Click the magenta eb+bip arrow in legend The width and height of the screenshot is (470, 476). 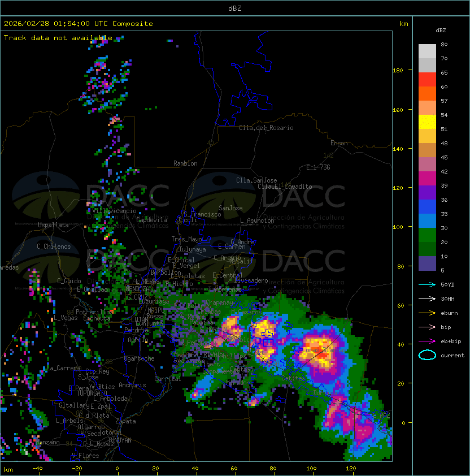(x=427, y=341)
